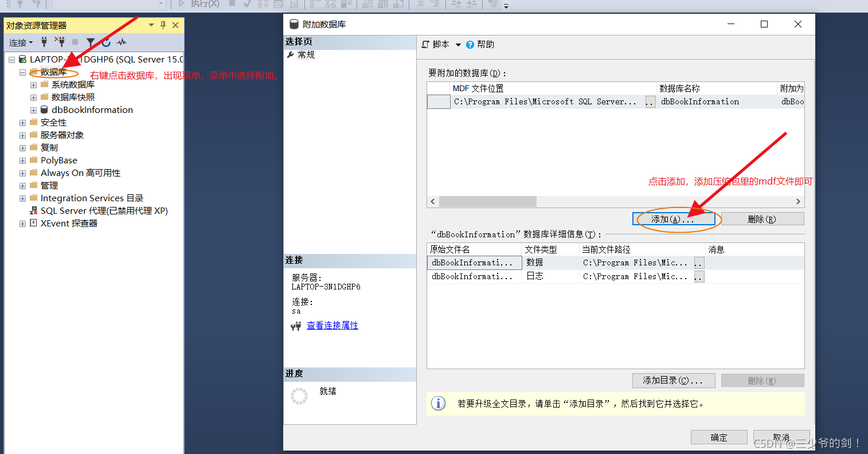This screenshot has width=868, height=454.
Task: Expand the PolyBase folder
Action: coord(22,161)
